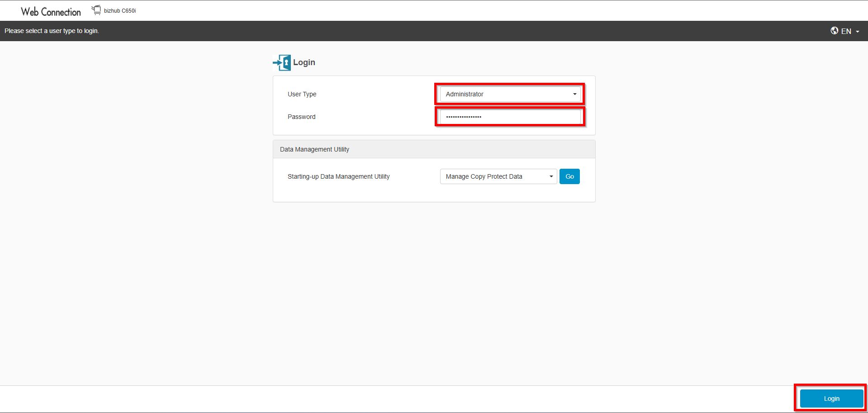
Task: Click the login door key icon
Action: (x=282, y=62)
